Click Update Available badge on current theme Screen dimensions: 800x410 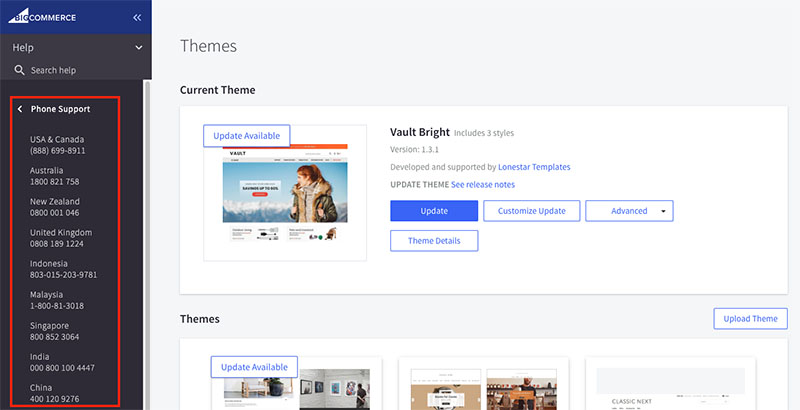246,136
